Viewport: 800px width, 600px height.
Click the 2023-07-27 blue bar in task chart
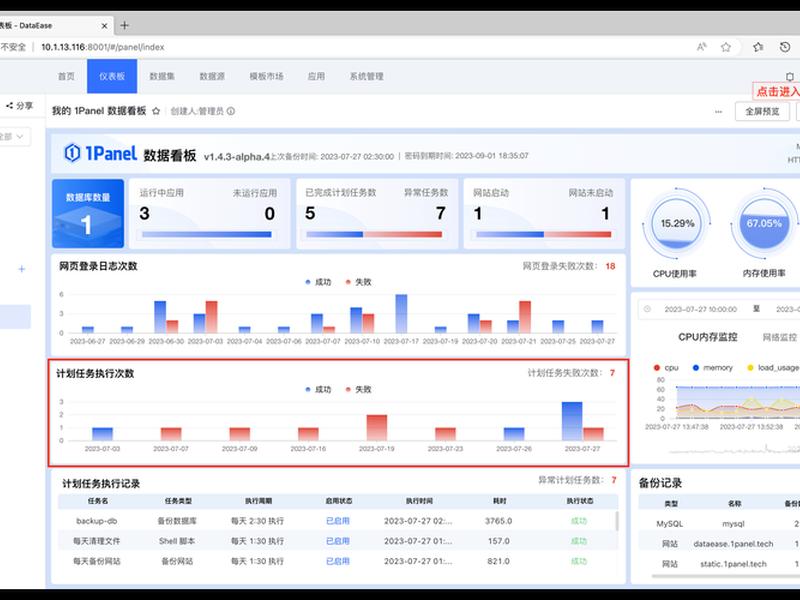572,421
